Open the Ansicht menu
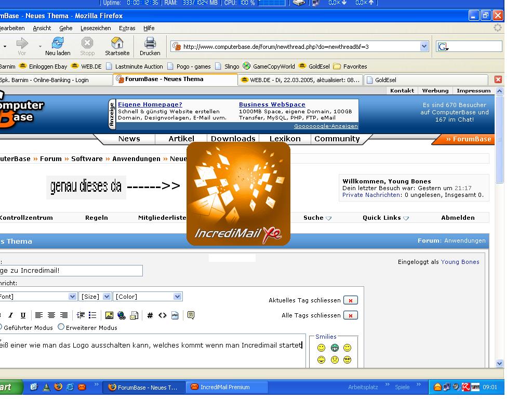532x399 pixels. pyautogui.click(x=42, y=28)
